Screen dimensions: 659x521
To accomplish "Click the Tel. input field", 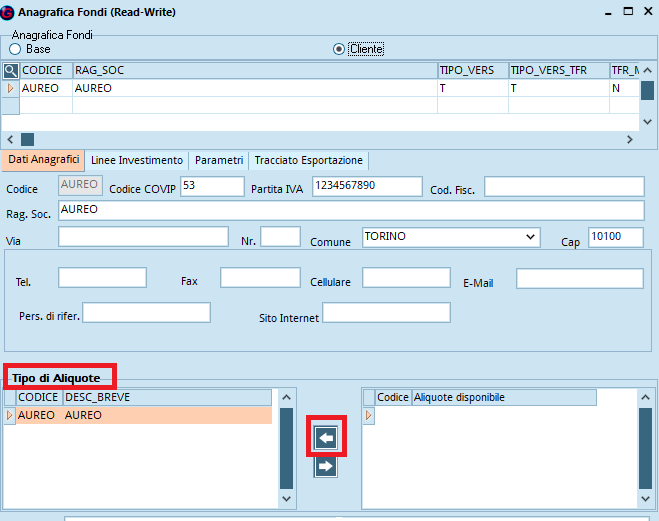I will coord(102,278).
